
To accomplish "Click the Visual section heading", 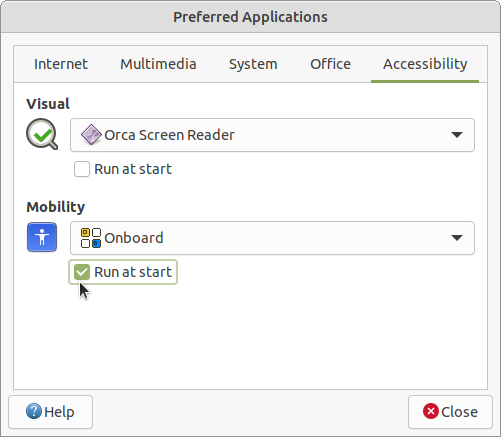I will pos(48,104).
